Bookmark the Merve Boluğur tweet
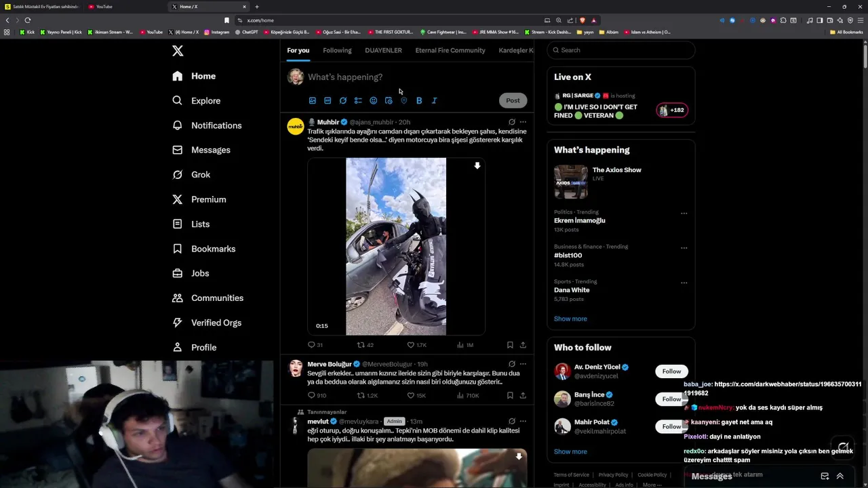 [x=510, y=395]
